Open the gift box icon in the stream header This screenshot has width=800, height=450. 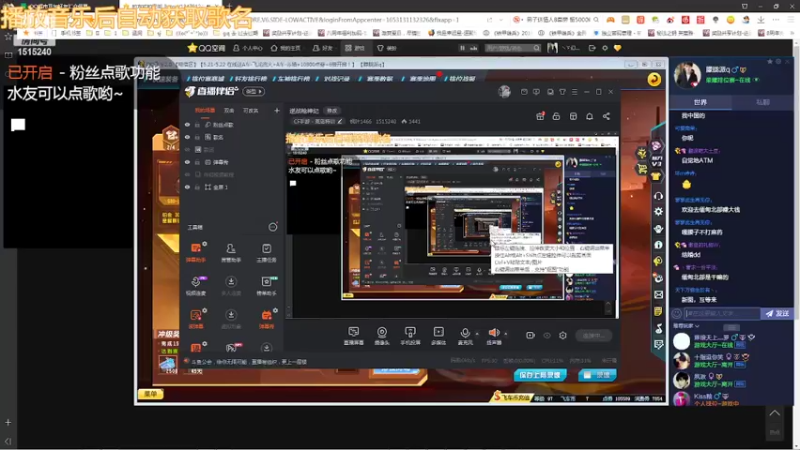540,116
